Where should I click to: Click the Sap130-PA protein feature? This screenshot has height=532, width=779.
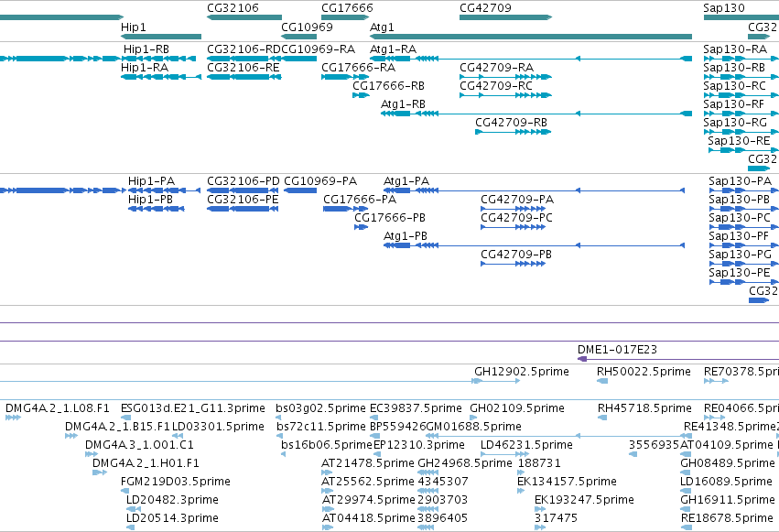[x=743, y=190]
